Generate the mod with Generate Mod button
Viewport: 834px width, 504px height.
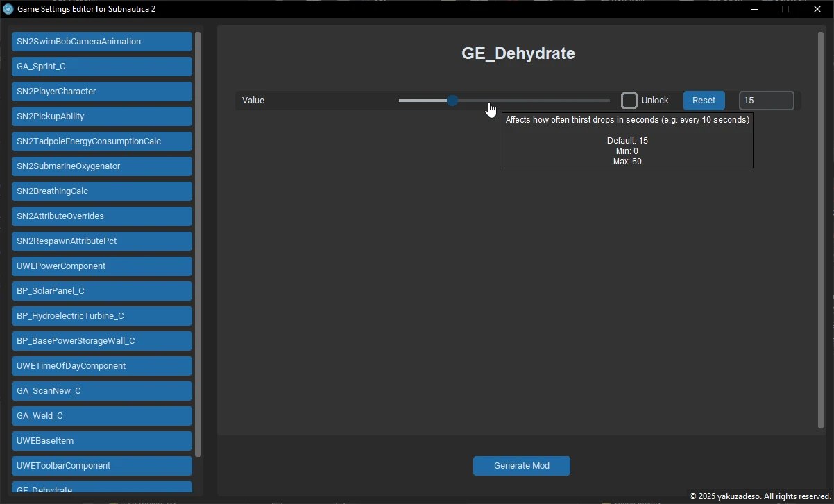tap(522, 466)
